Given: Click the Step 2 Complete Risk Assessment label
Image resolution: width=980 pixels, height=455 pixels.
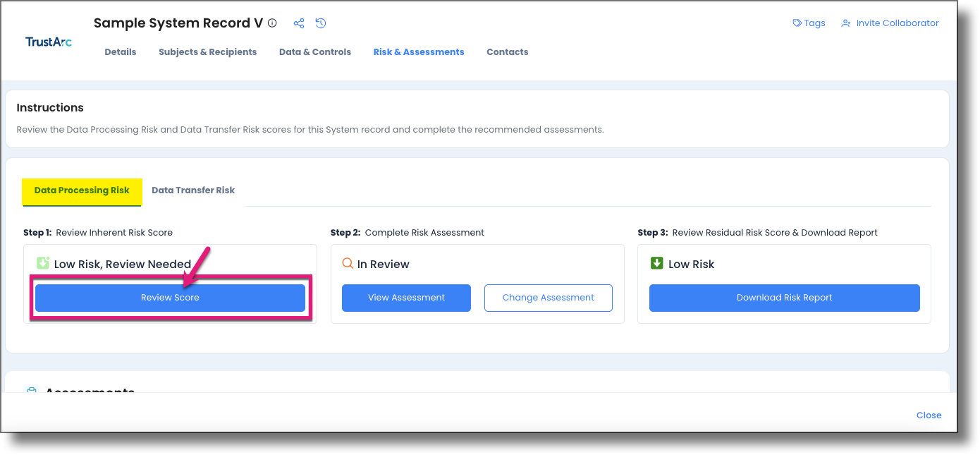Looking at the screenshot, I should click(x=408, y=233).
